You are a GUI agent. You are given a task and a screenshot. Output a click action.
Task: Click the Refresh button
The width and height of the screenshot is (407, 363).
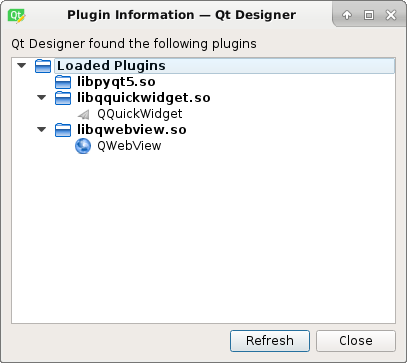(270, 341)
